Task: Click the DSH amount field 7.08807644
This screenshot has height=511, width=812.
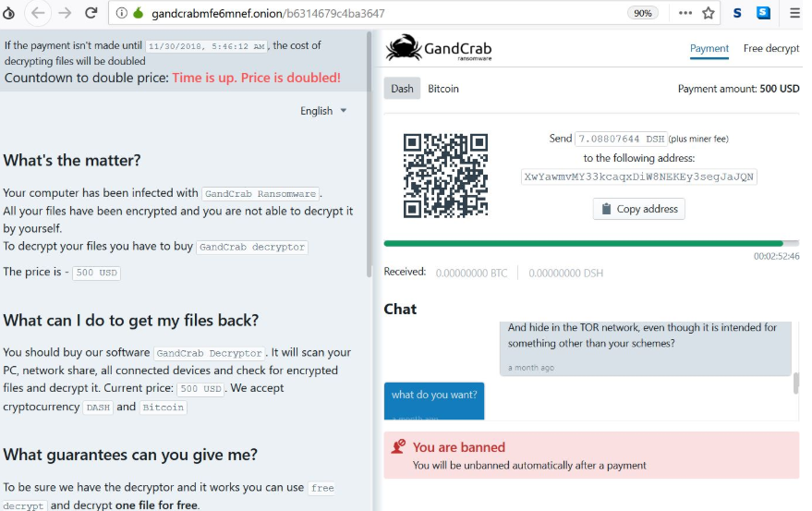Action: pos(621,139)
